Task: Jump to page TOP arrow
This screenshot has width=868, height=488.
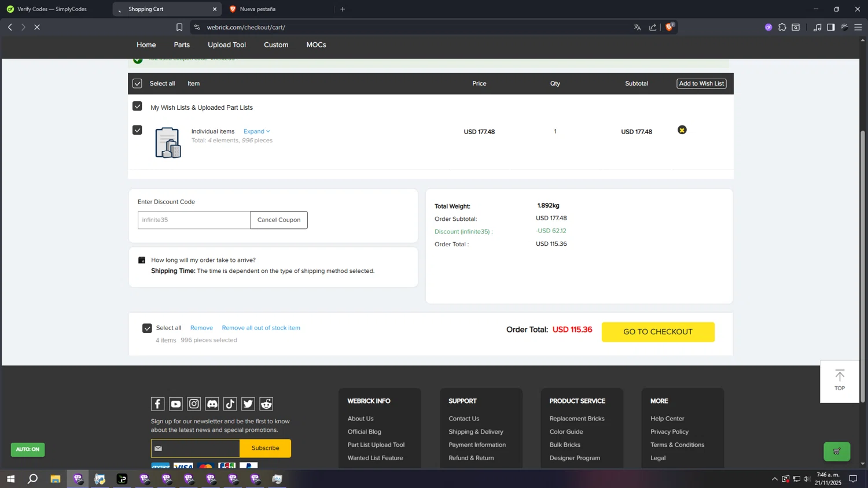Action: pos(840,381)
